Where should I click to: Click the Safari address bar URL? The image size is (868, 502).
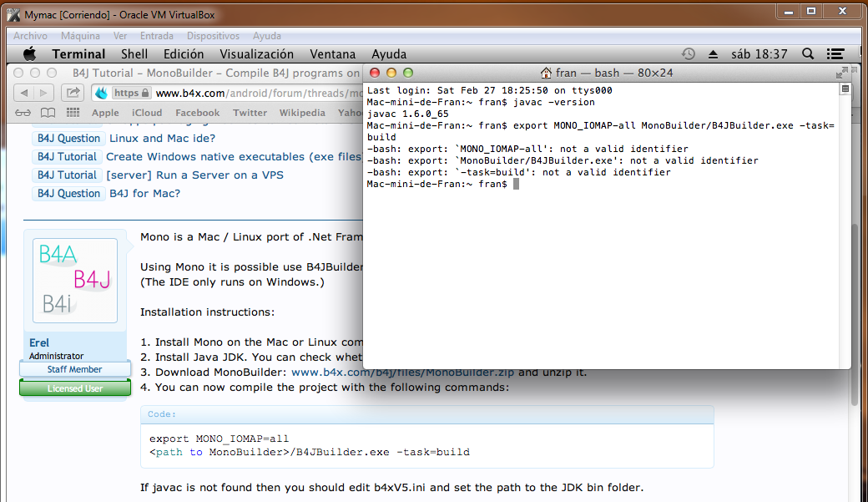(x=259, y=93)
